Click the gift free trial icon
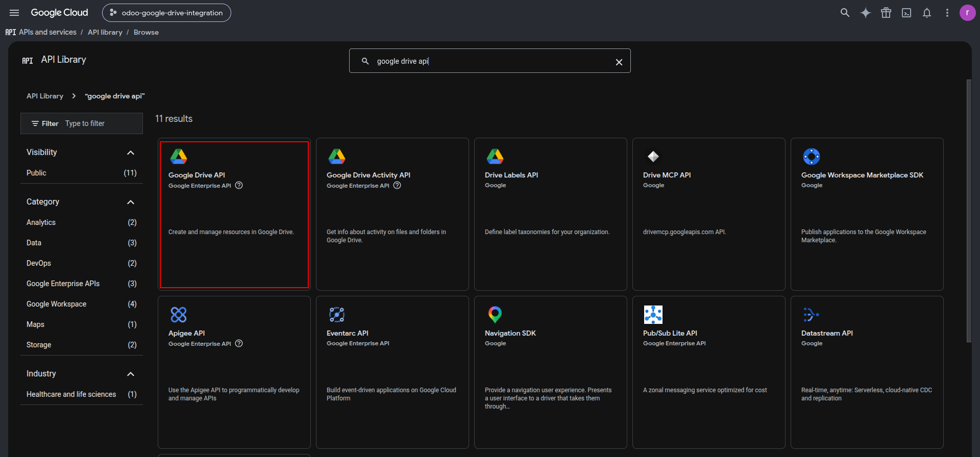 tap(886, 13)
